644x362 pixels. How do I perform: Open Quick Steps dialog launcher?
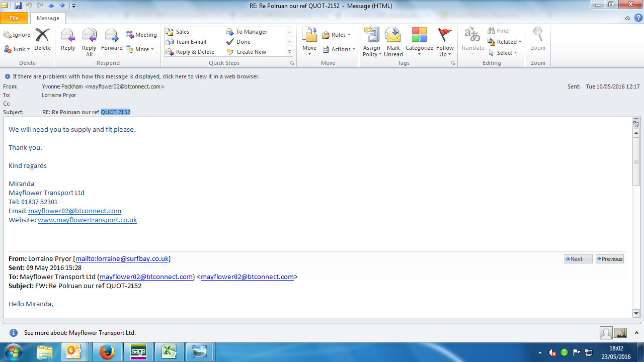292,63
